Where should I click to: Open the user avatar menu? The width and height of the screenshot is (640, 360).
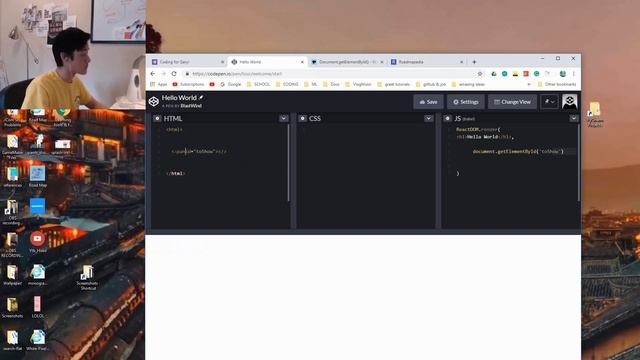pos(569,102)
